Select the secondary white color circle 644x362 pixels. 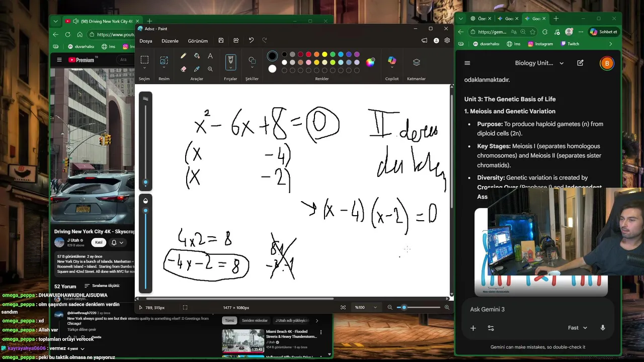pos(272,69)
